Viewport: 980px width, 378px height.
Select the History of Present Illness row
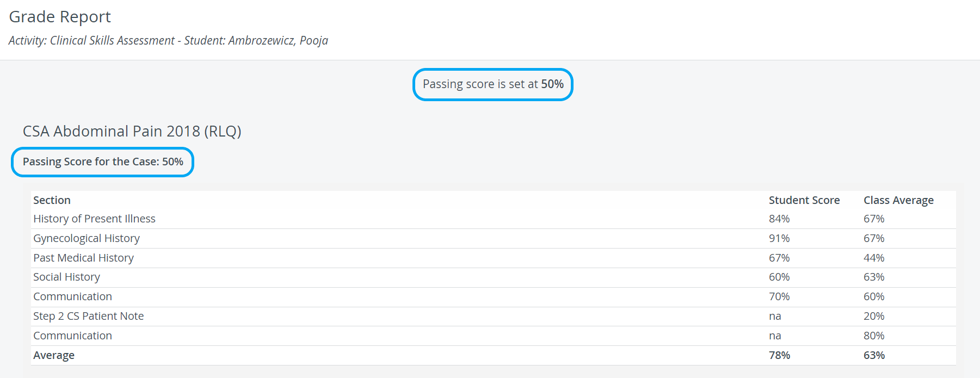click(x=493, y=219)
